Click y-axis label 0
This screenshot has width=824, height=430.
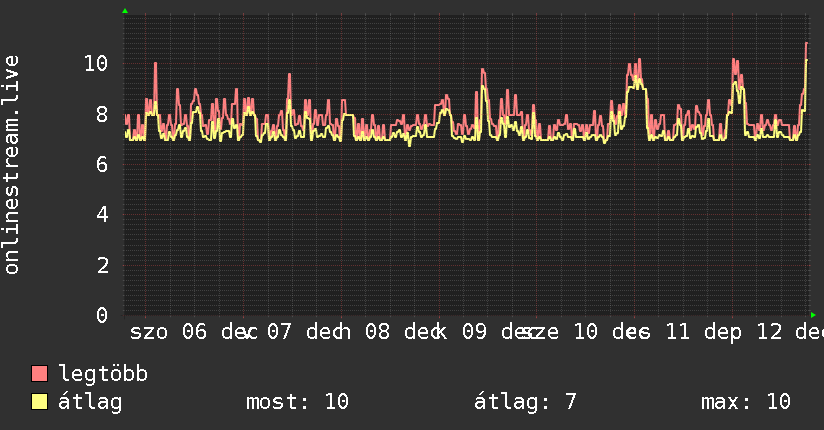pos(102,315)
